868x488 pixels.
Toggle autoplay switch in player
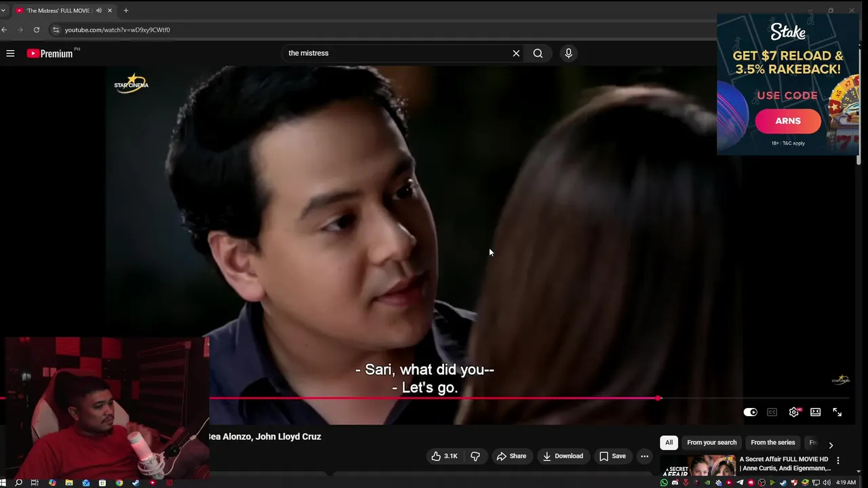pyautogui.click(x=750, y=412)
